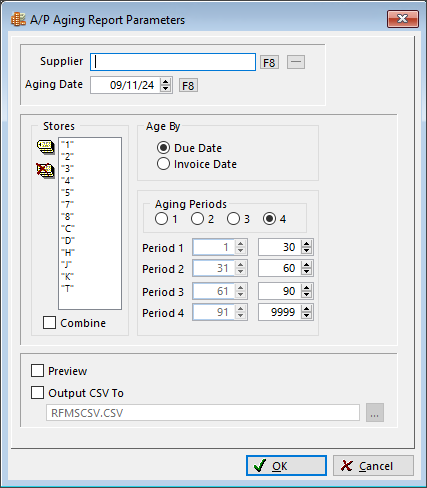This screenshot has width=427, height=488.
Task: Select store "K" in the Stores list
Action: [x=67, y=277]
